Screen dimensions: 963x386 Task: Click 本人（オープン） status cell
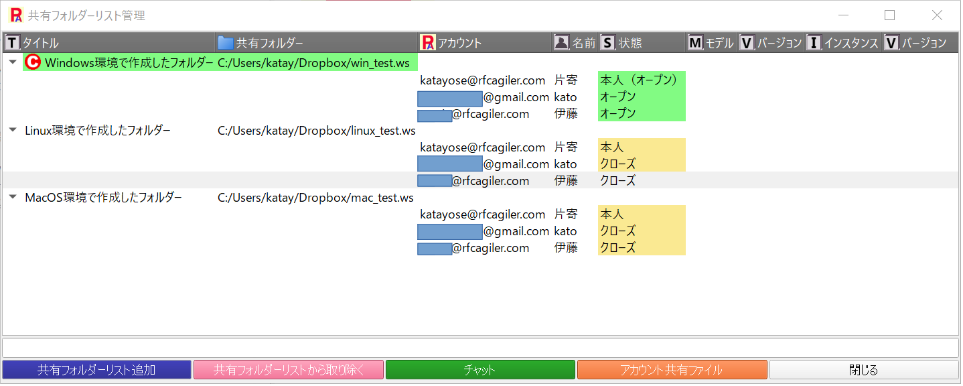click(642, 80)
